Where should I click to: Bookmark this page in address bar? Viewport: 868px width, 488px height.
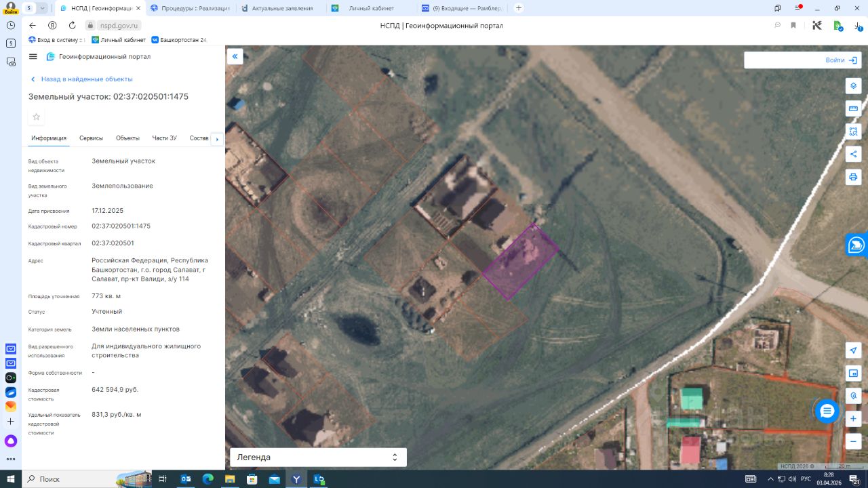coord(793,25)
